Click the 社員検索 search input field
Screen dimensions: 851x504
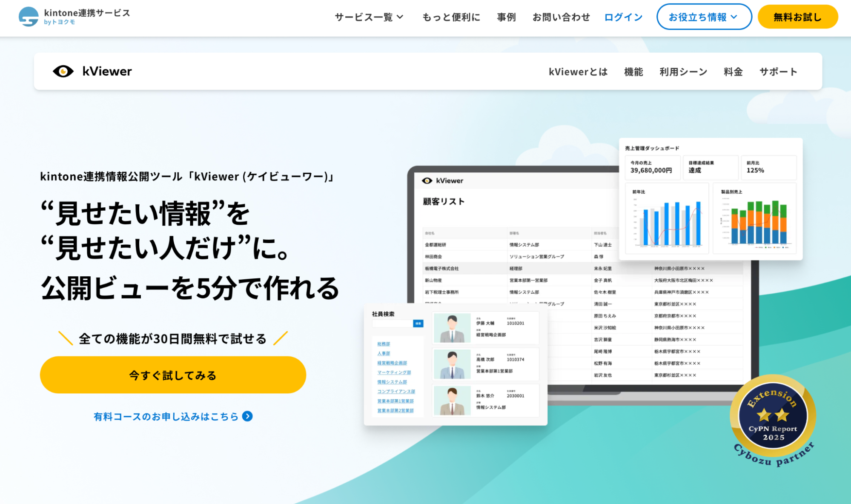tap(392, 324)
